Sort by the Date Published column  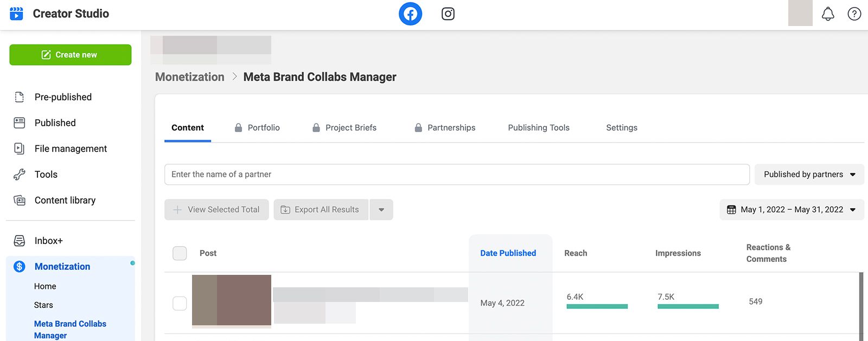tap(508, 253)
